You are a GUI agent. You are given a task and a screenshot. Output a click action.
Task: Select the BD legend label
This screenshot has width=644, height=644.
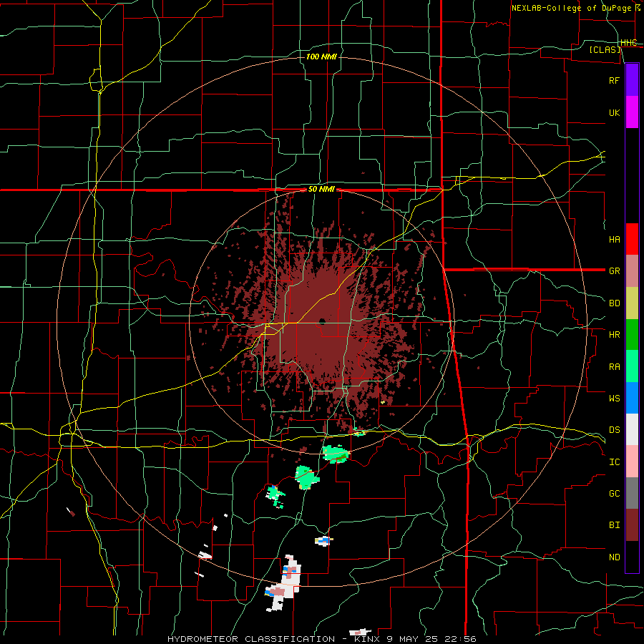click(x=614, y=303)
